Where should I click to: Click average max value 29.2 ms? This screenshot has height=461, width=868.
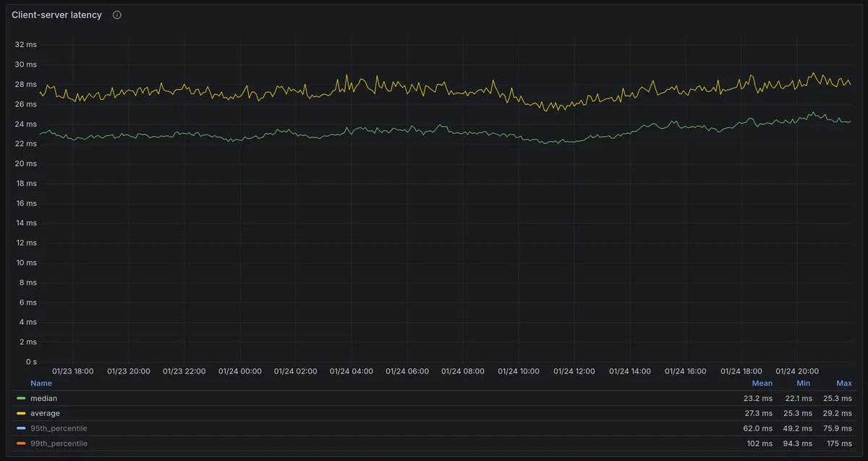(838, 413)
